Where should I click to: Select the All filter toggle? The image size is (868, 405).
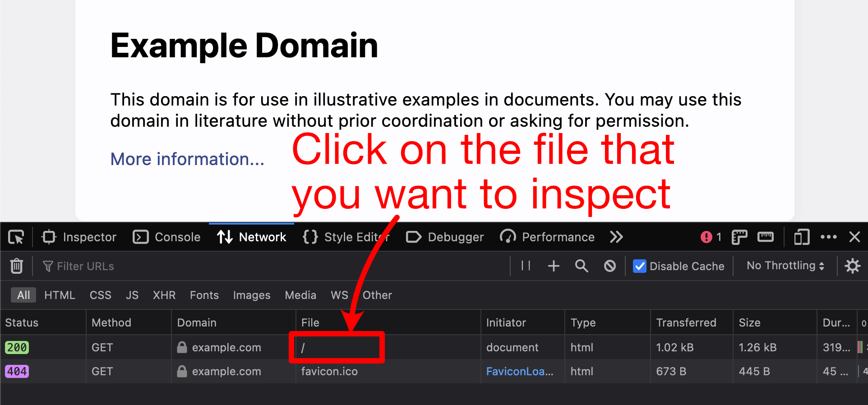click(x=23, y=295)
